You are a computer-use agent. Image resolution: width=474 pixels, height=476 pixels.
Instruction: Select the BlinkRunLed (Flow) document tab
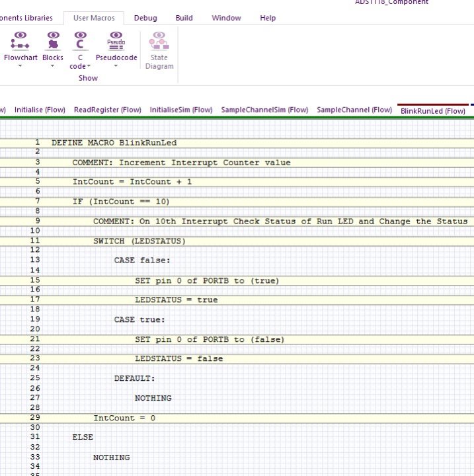433,111
